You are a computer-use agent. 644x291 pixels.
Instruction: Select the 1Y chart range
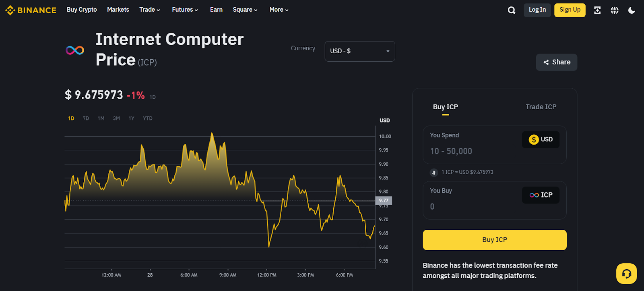131,118
